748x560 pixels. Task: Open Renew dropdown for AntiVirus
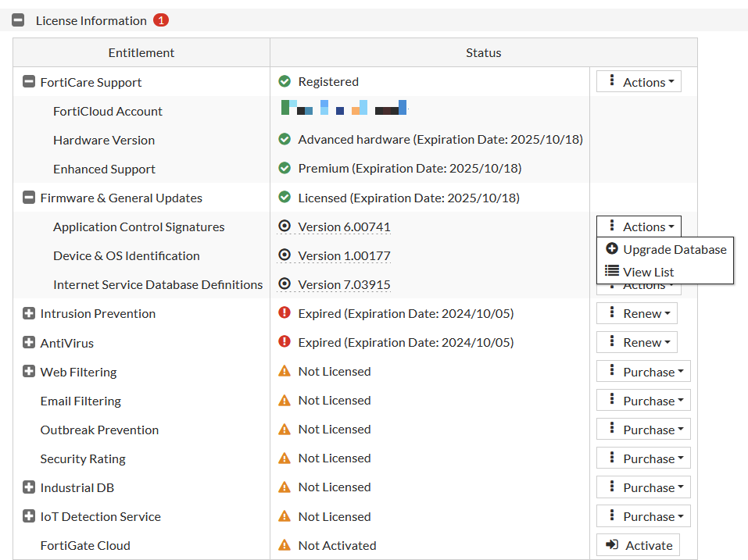637,342
